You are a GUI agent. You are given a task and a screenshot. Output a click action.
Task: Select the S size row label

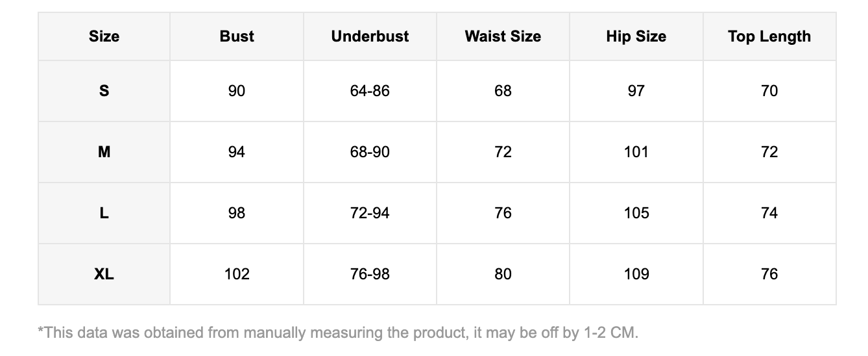(104, 91)
